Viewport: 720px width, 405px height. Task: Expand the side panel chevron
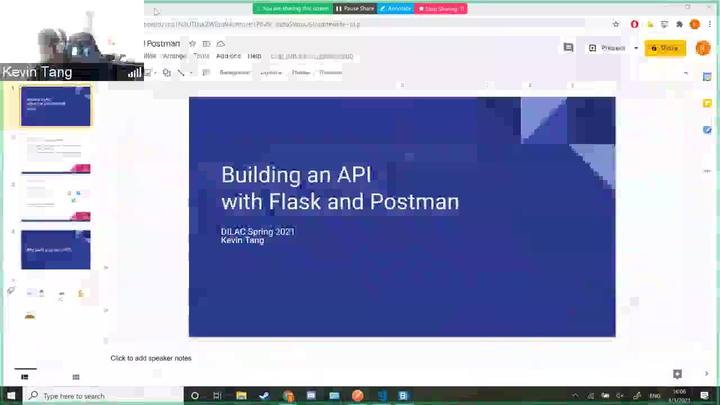tap(707, 374)
